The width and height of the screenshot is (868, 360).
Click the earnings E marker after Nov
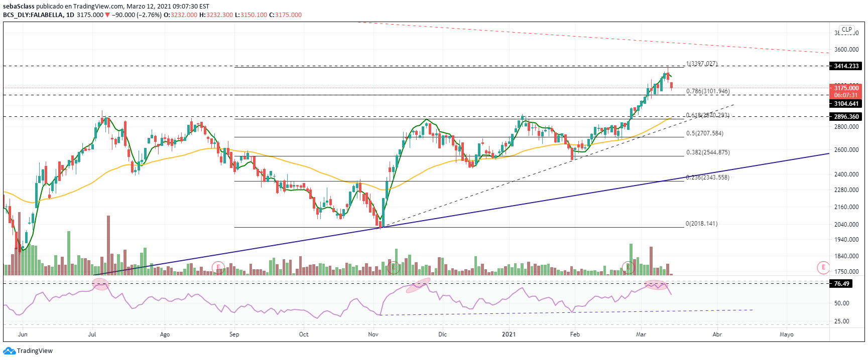(394, 267)
